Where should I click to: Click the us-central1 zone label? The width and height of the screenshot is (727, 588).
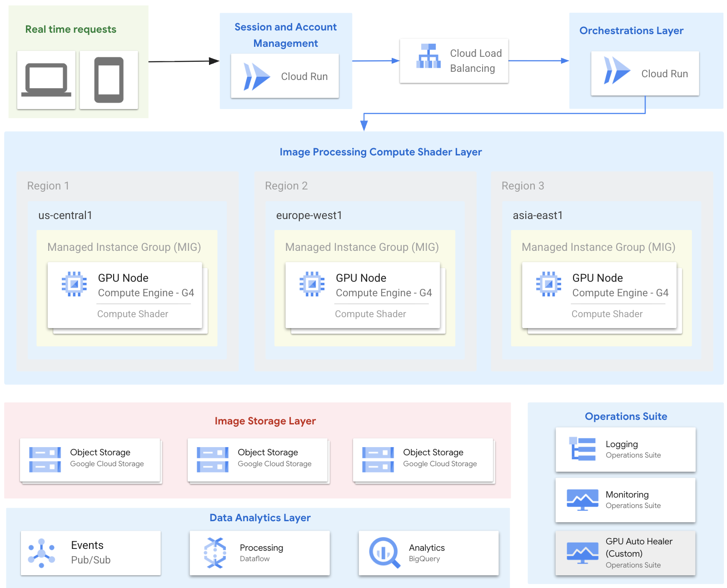(65, 215)
